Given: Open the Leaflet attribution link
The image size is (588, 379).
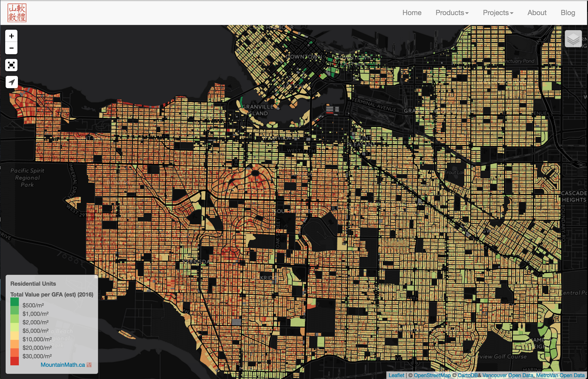Looking at the screenshot, I should pyautogui.click(x=396, y=375).
